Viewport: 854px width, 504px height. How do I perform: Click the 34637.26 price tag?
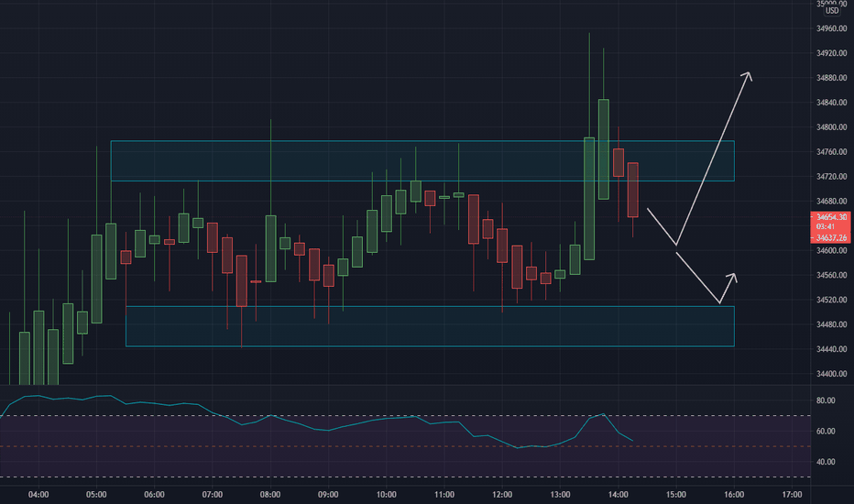[x=831, y=237]
